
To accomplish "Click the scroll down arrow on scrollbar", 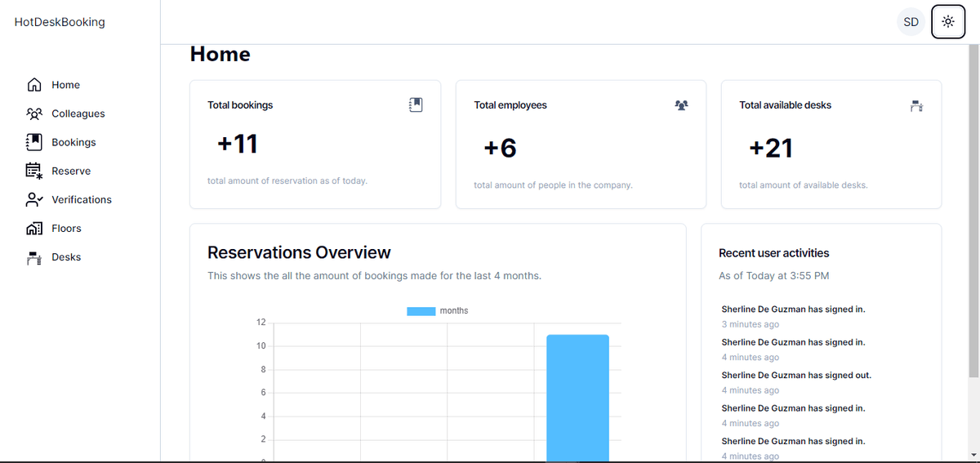I will point(973,454).
